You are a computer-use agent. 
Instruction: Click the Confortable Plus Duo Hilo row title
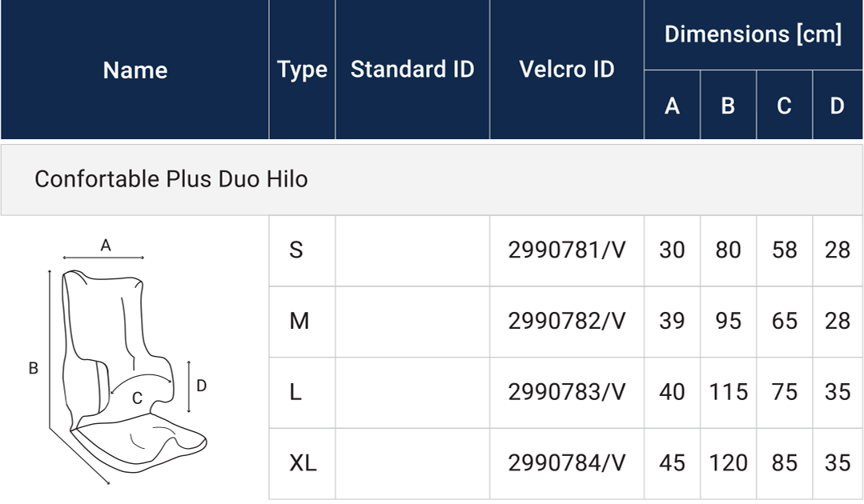(171, 178)
